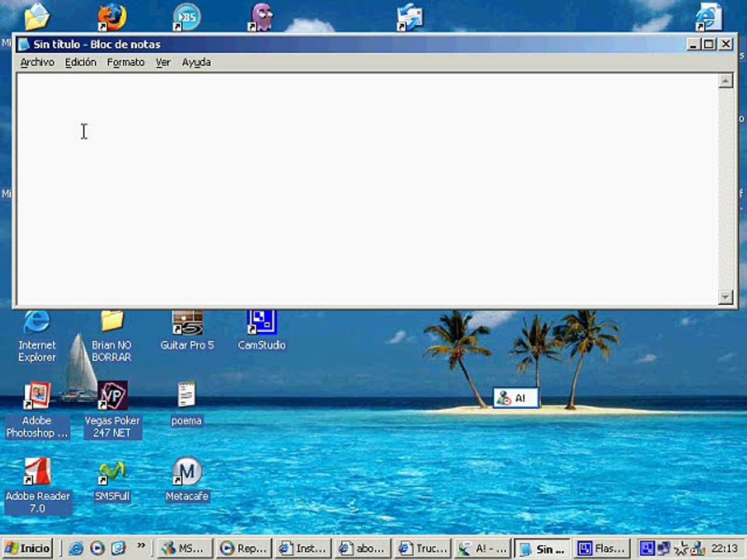Open the Ayuda menu
Image resolution: width=747 pixels, height=560 pixels.
[196, 62]
